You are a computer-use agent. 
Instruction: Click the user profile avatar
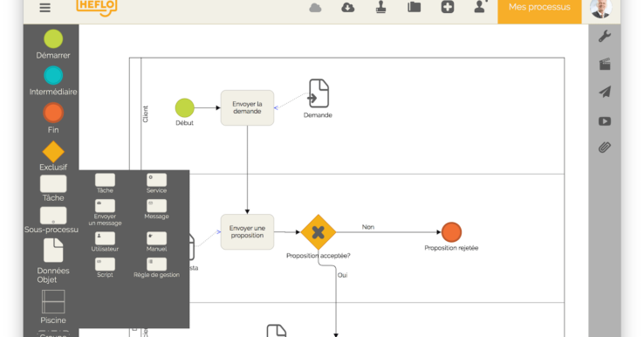point(601,8)
